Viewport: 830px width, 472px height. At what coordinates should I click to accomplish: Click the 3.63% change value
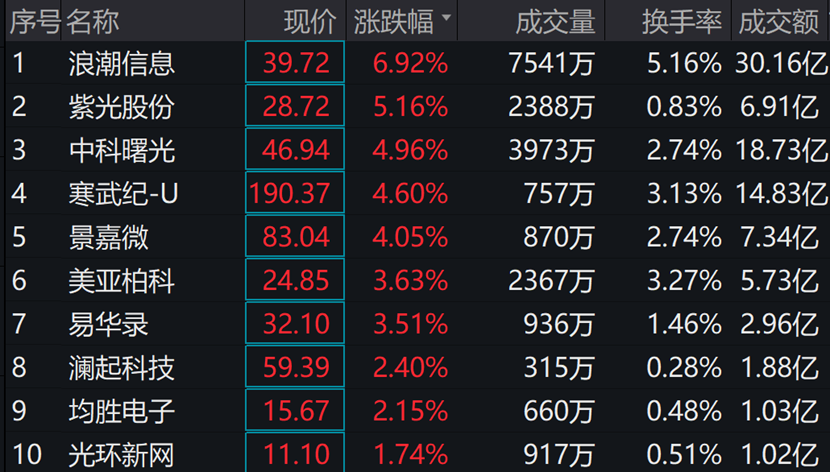[x=410, y=280]
